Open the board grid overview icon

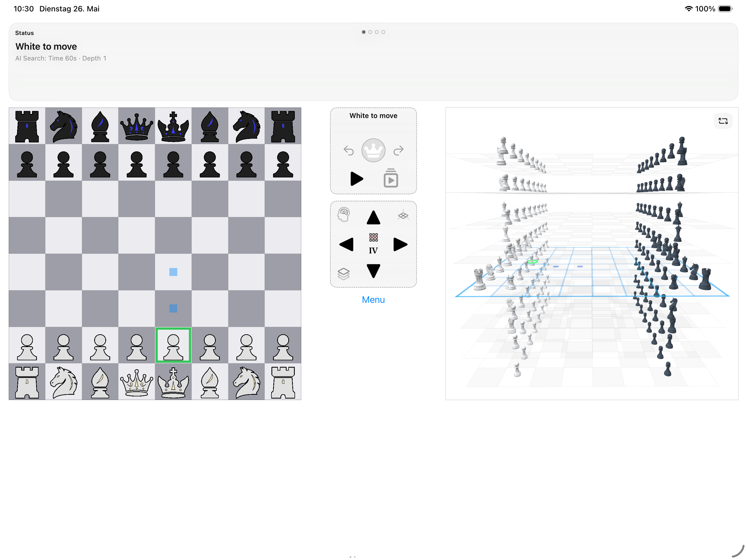[x=373, y=237]
